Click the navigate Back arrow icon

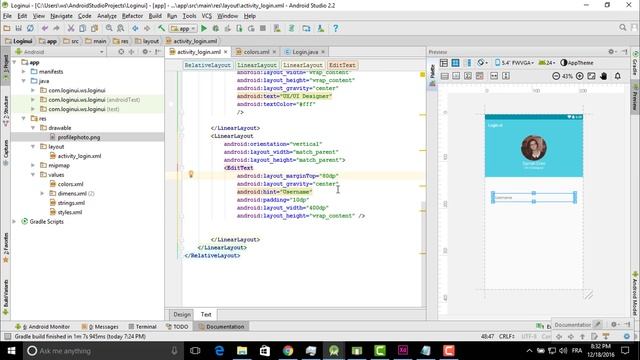pos(135,28)
